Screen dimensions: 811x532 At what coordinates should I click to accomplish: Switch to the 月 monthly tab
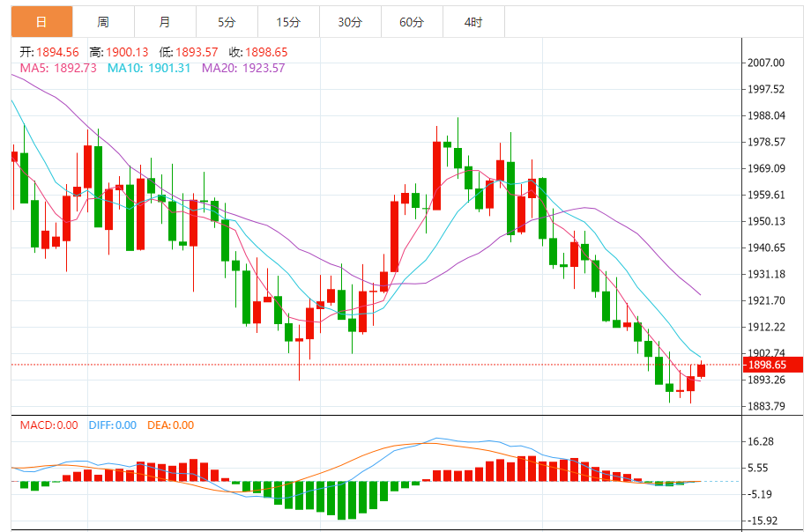[x=165, y=22]
